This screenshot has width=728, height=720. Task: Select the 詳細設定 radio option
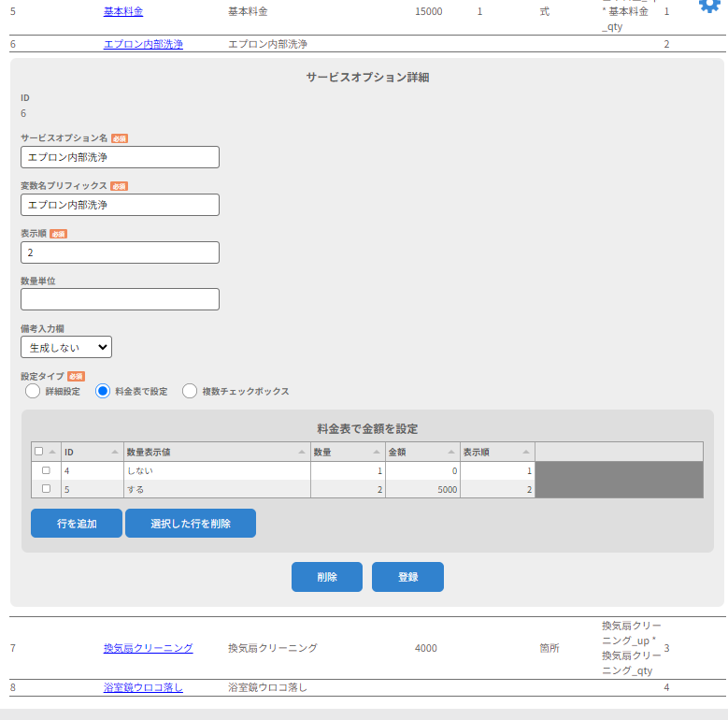pyautogui.click(x=33, y=391)
